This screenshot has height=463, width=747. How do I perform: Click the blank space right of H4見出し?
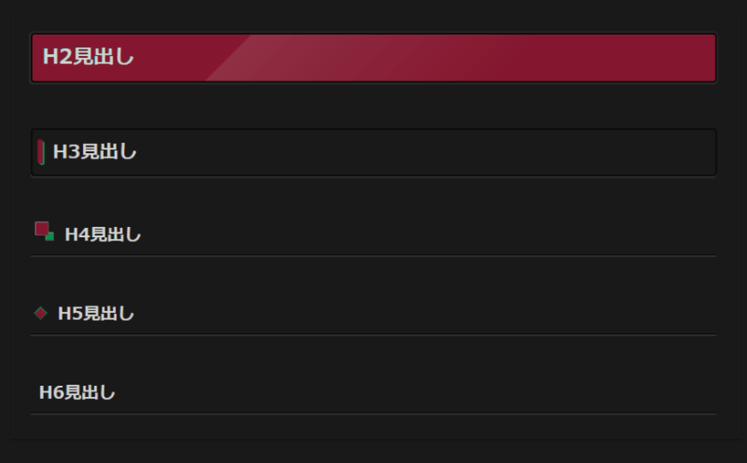(420, 234)
